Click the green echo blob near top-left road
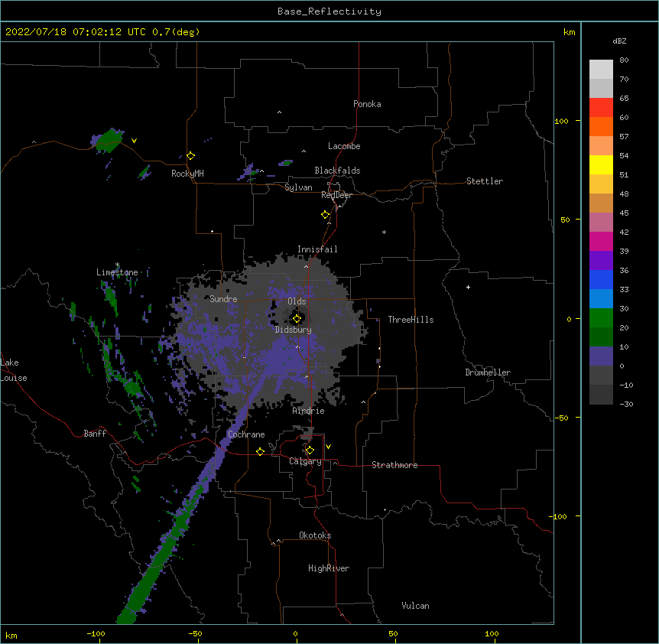The width and height of the screenshot is (659, 644). 108,140
